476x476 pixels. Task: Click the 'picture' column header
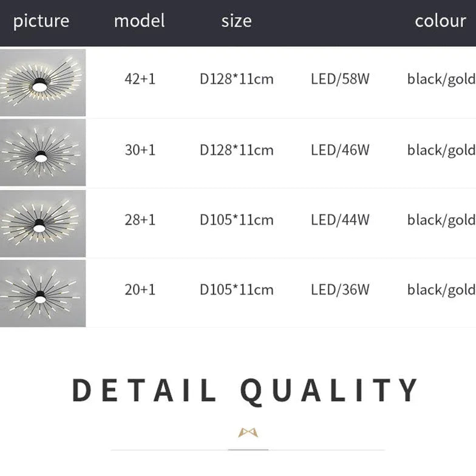pyautogui.click(x=41, y=21)
